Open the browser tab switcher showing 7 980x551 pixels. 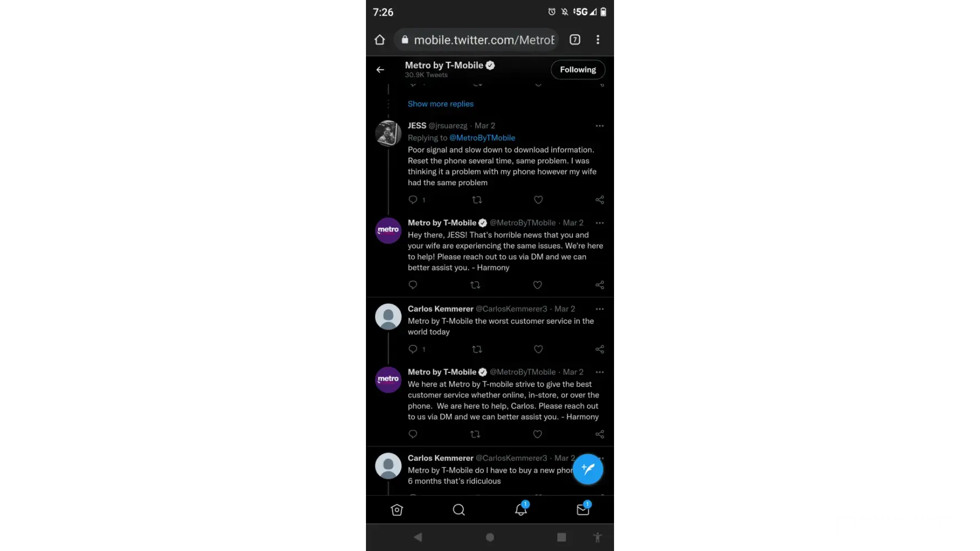pyautogui.click(x=575, y=40)
